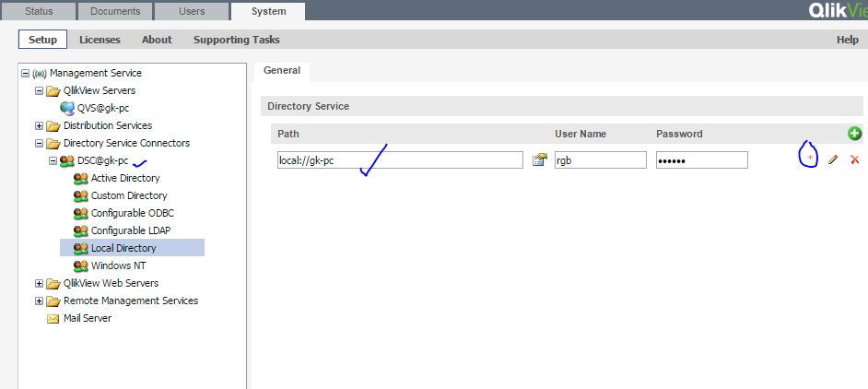Image resolution: width=868 pixels, height=389 pixels.
Task: Click the QVS@gk-pc server icon
Action: pos(67,108)
